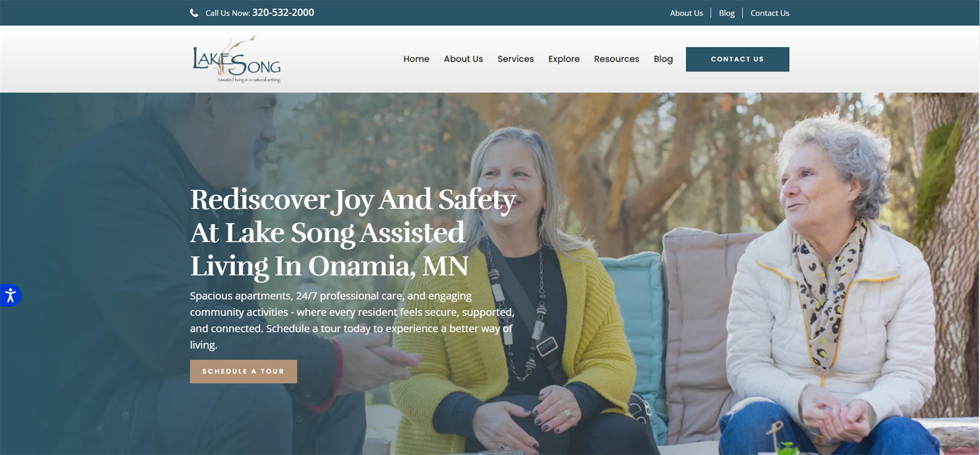Open Blog in the top utility bar
980x455 pixels.
(726, 13)
